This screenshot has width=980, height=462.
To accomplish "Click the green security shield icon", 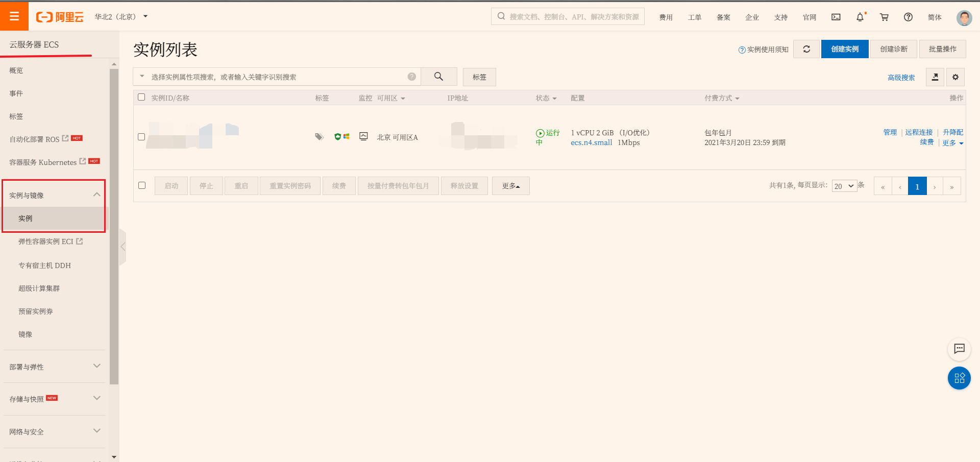I will [x=337, y=136].
